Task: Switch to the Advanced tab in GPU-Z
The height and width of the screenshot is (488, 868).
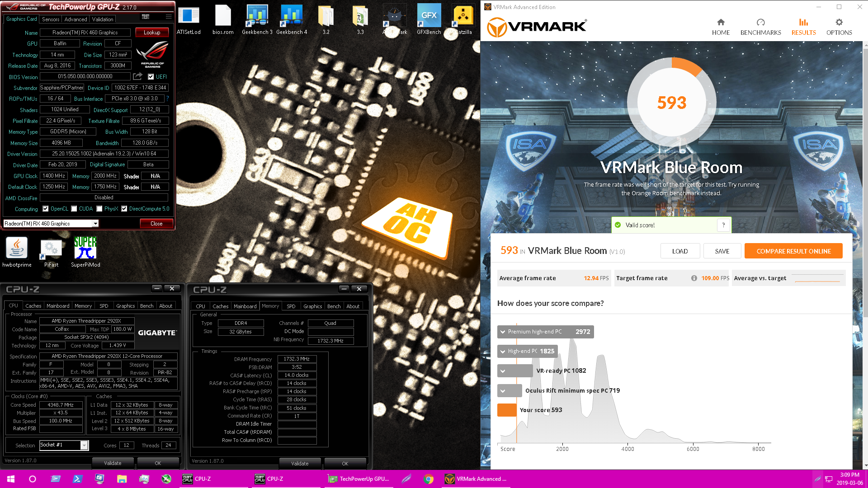Action: point(75,19)
